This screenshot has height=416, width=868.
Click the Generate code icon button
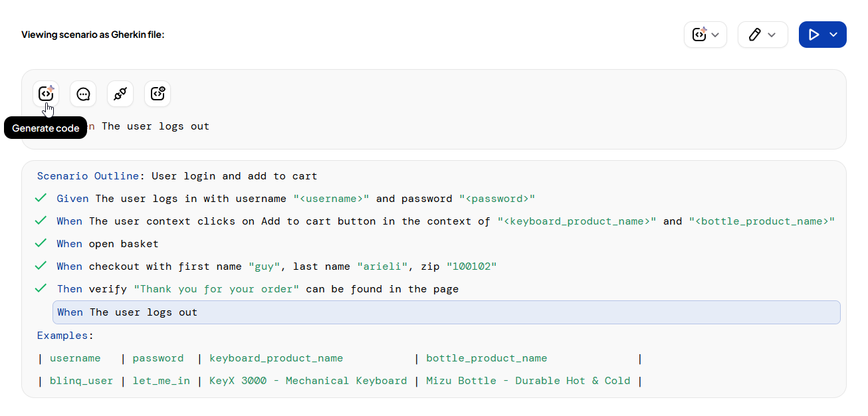(x=46, y=94)
